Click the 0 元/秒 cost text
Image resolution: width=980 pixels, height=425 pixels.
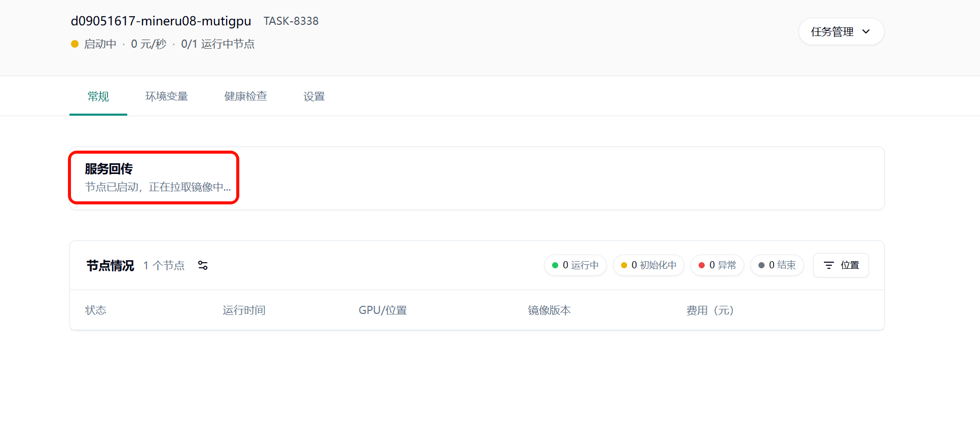click(149, 44)
